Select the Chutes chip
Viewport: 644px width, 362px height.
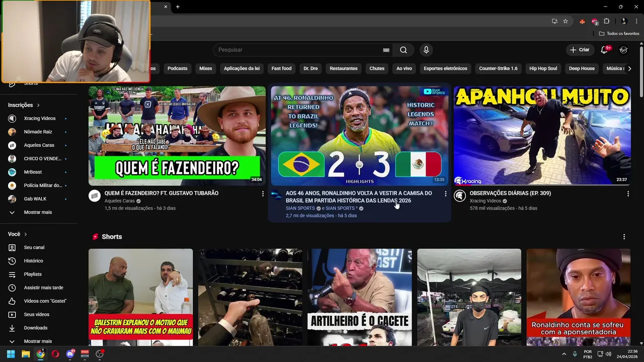pos(377,68)
